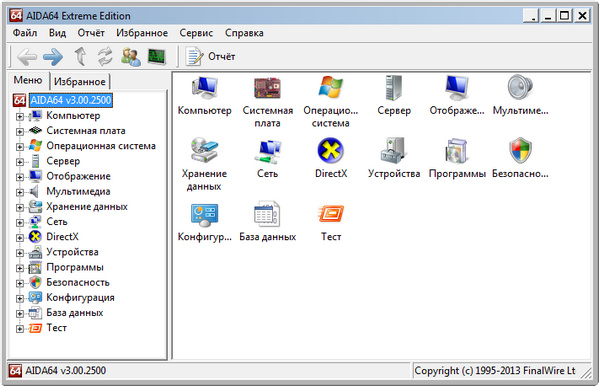Expand the Сеть tree node
Image resolution: width=599 pixels, height=386 pixels.
coord(19,223)
